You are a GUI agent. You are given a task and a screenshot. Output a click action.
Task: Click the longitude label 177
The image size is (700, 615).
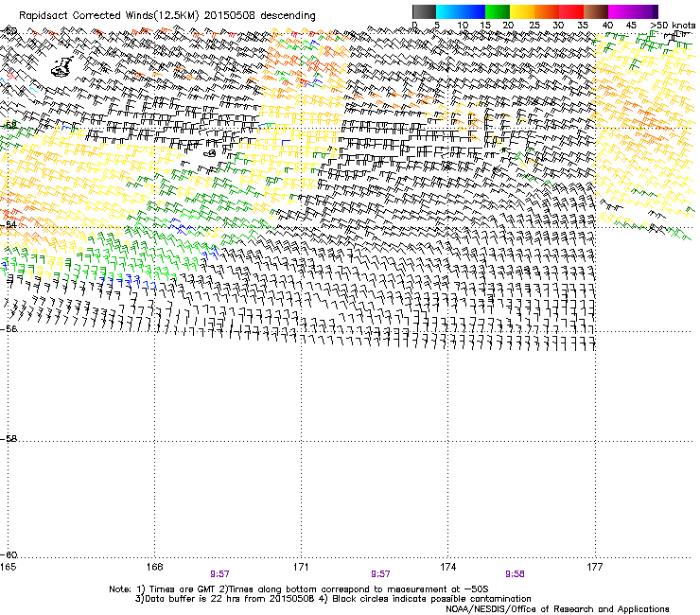[x=594, y=567]
